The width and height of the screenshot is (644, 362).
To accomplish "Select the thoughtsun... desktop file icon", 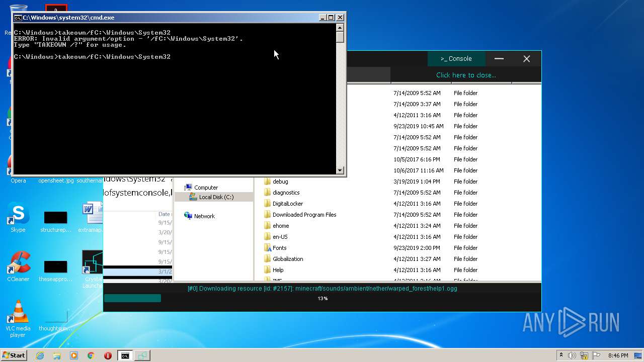I will tap(56, 317).
